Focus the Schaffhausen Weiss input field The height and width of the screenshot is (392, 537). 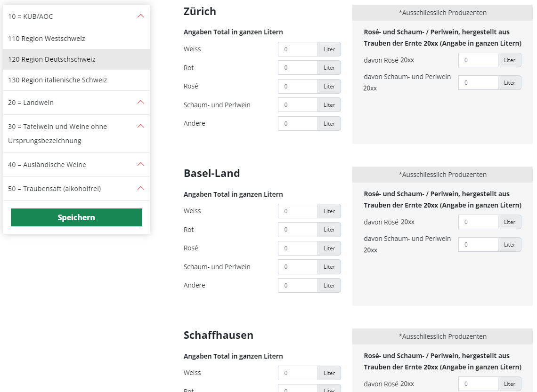pos(298,373)
